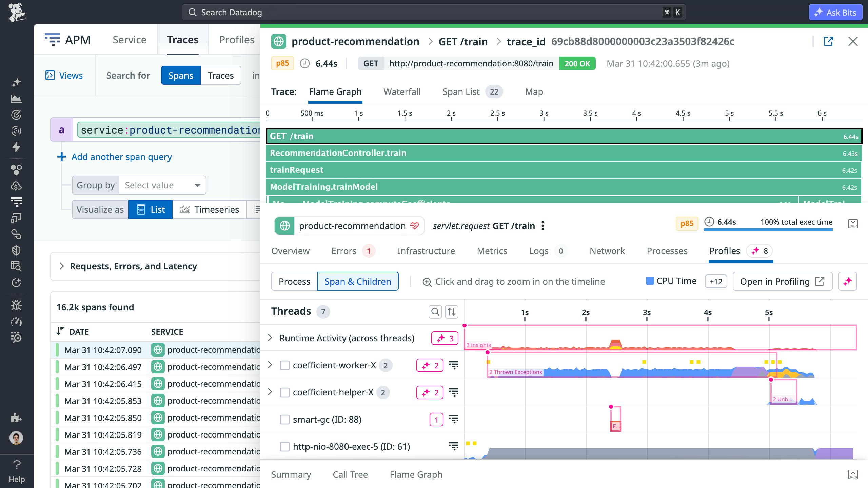Switch to the Waterfall trace view

(x=402, y=92)
